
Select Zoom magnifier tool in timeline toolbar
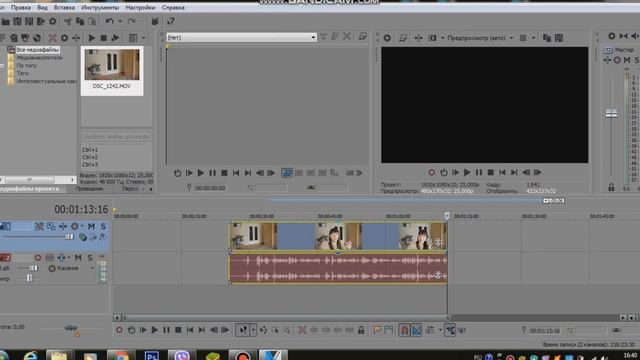[287, 330]
